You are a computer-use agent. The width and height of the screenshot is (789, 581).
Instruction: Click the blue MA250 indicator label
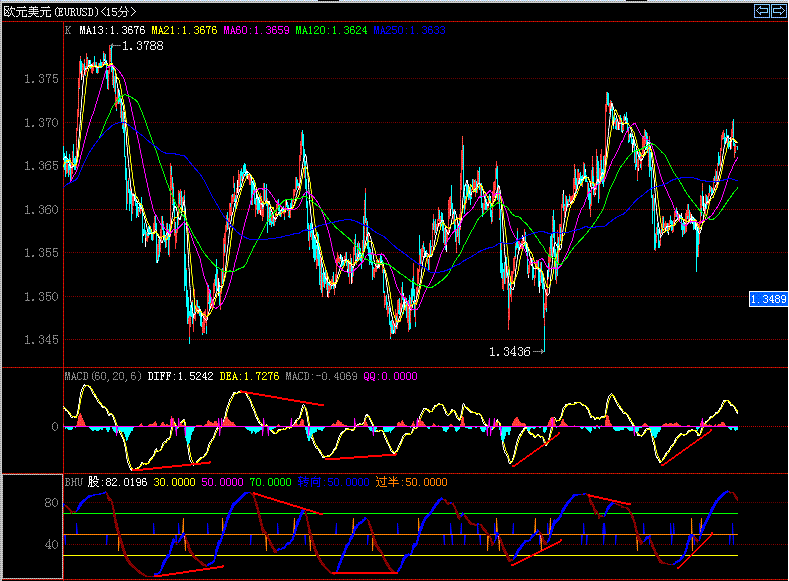tap(409, 31)
